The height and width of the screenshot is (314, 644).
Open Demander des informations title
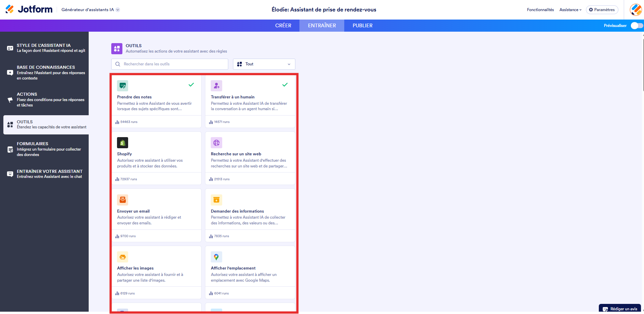coord(237,211)
